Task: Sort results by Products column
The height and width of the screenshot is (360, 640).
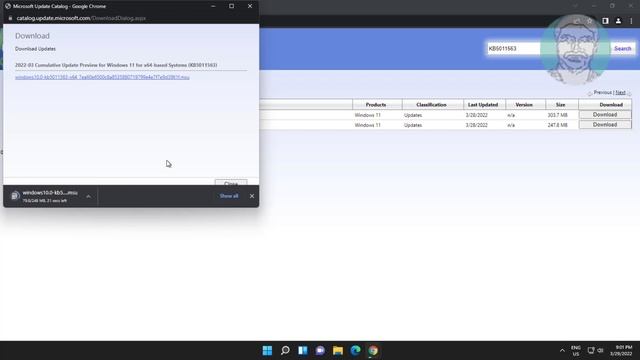Action: 376,105
